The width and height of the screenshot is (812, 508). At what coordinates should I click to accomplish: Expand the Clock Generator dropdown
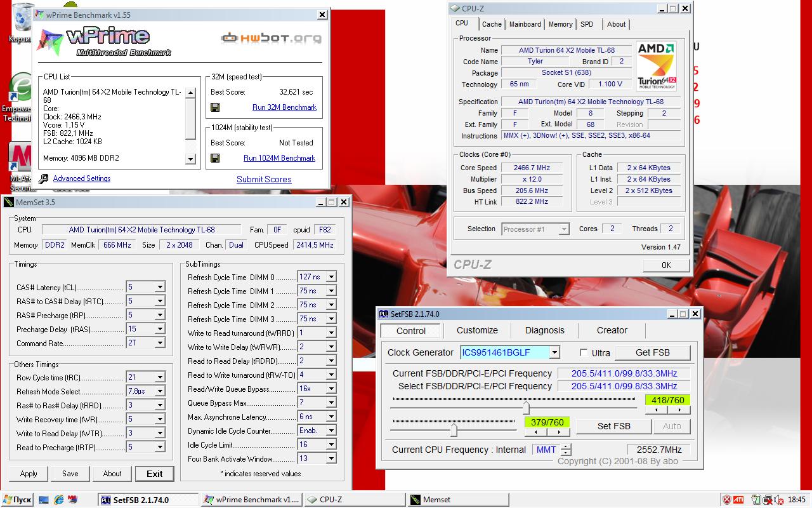554,352
